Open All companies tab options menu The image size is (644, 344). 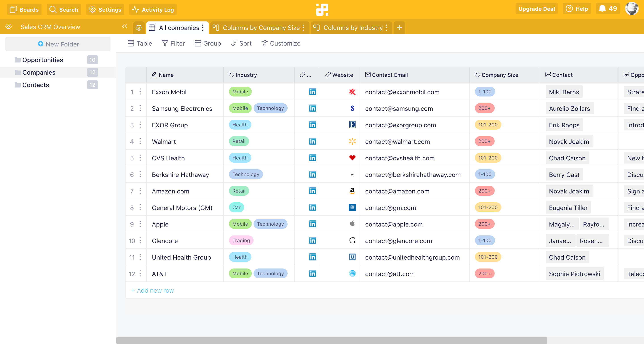pos(203,28)
